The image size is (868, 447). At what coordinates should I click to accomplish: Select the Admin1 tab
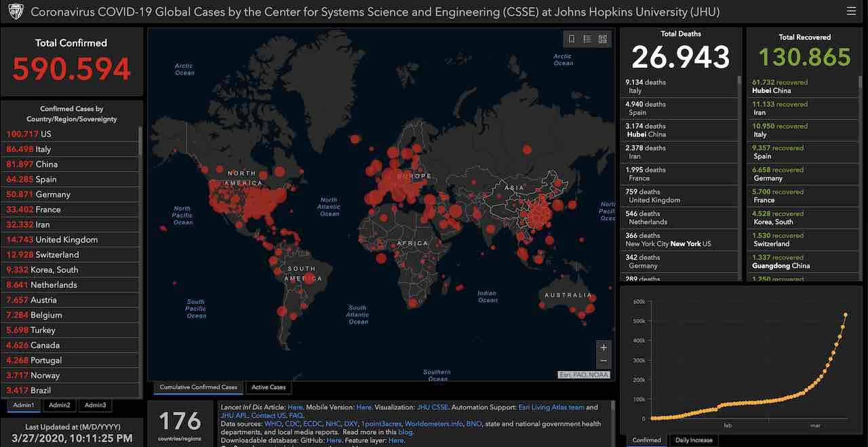coord(24,405)
